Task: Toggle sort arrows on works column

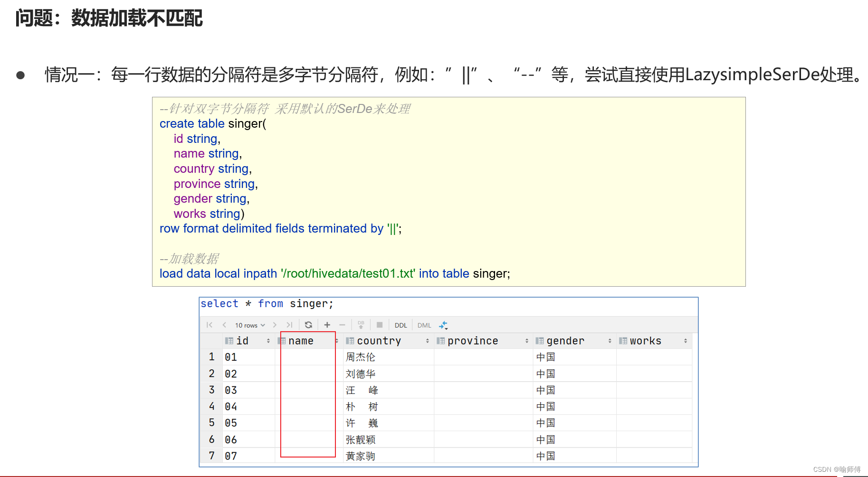Action: 686,341
